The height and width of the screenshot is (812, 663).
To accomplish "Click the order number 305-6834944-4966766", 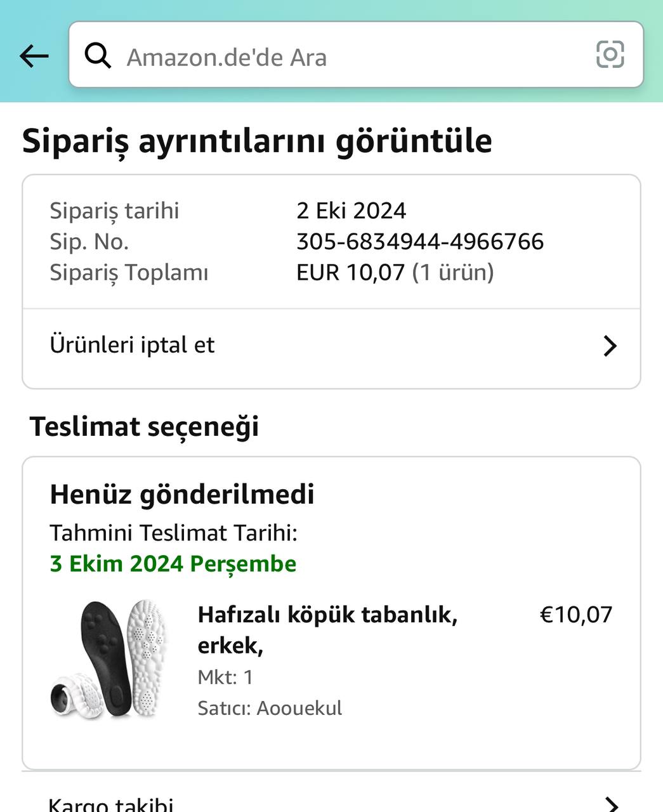I will [x=420, y=242].
